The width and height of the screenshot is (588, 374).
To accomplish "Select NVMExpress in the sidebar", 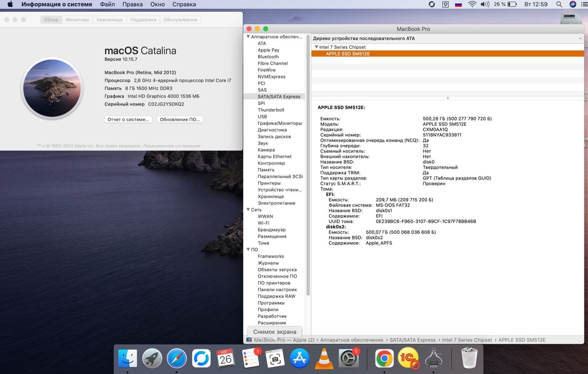I will click(x=272, y=77).
